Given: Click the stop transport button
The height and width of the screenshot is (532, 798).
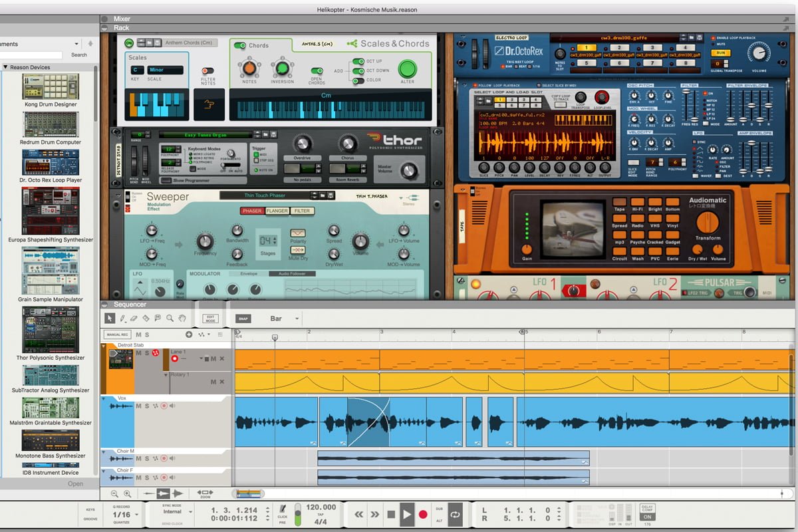Looking at the screenshot, I should (x=391, y=514).
